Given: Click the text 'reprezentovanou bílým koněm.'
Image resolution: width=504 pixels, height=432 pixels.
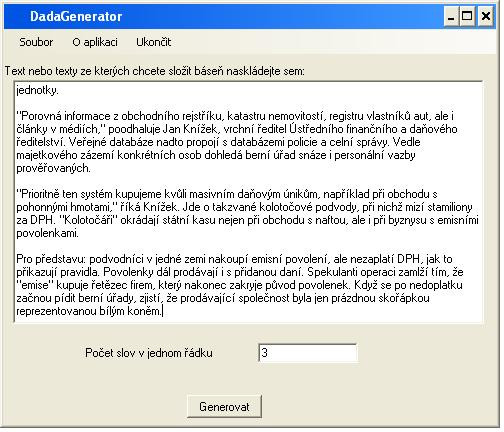Looking at the screenshot, I should tap(89, 311).
